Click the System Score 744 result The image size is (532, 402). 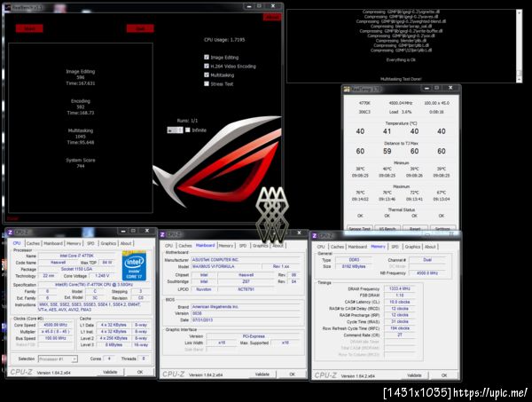(81, 163)
